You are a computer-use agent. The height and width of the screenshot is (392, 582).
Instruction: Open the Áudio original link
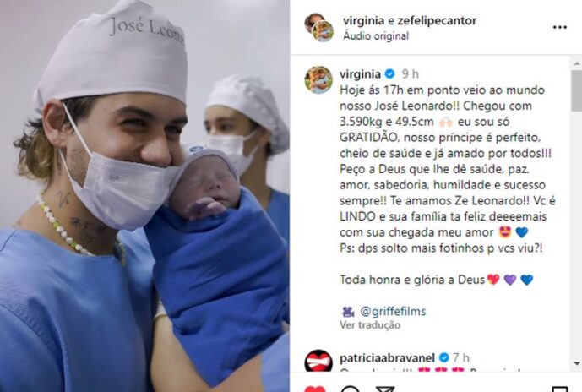pos(376,36)
